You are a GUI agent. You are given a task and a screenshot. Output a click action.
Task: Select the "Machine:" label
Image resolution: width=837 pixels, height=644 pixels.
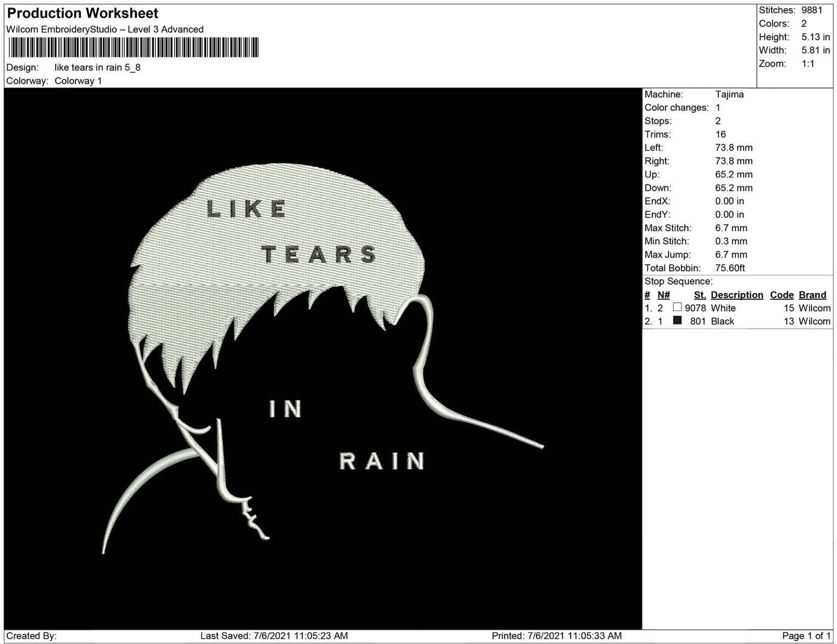664,94
